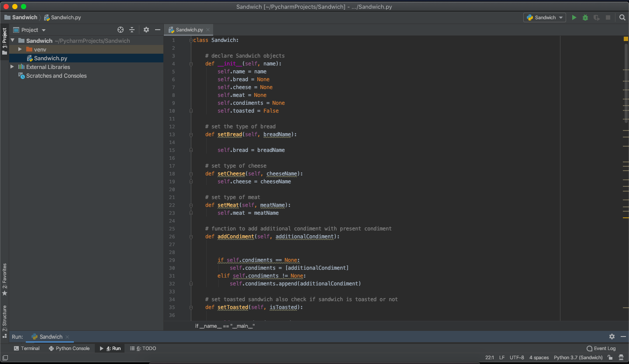
Task: Expand the venv folder
Action: [x=20, y=49]
